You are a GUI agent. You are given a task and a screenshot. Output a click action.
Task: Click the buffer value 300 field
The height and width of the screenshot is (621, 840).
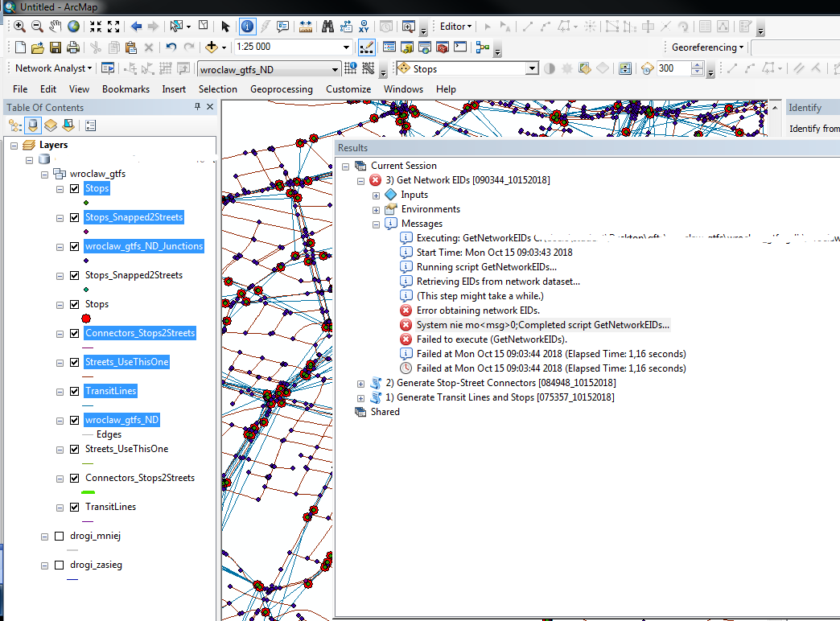pos(673,68)
